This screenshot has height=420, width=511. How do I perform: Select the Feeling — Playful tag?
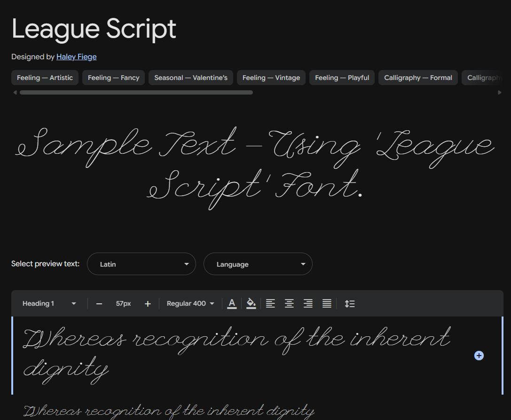tap(342, 78)
